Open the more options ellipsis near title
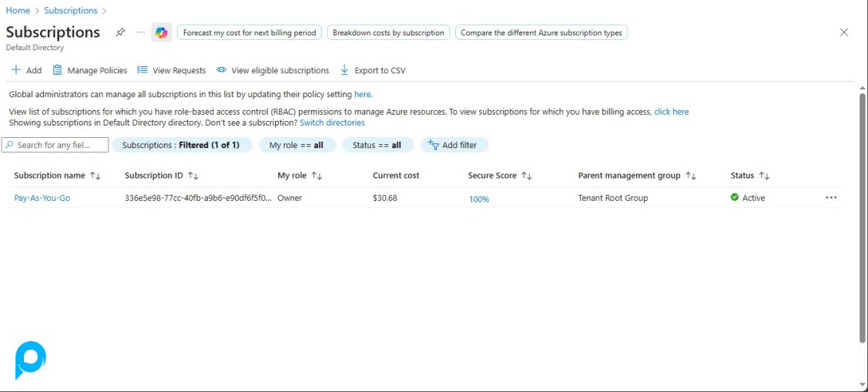 tap(141, 32)
